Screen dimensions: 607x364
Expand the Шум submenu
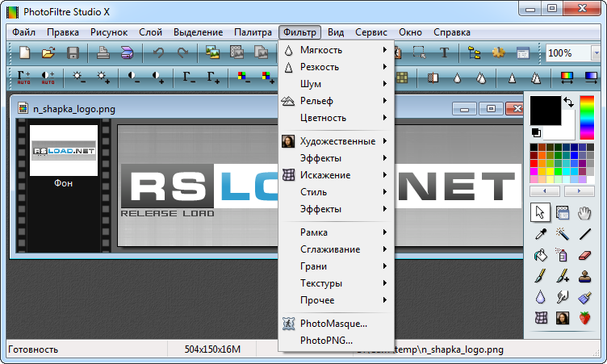(336, 84)
